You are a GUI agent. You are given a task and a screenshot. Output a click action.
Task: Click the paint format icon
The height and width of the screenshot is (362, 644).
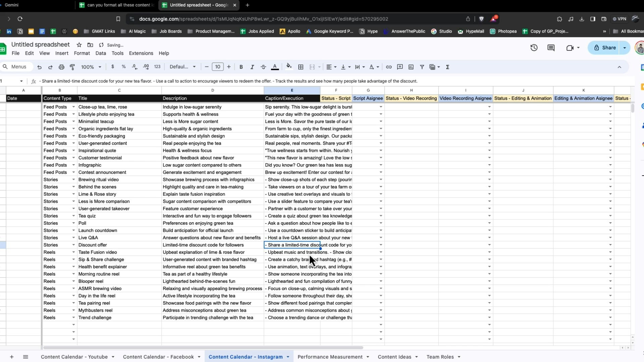point(72,67)
